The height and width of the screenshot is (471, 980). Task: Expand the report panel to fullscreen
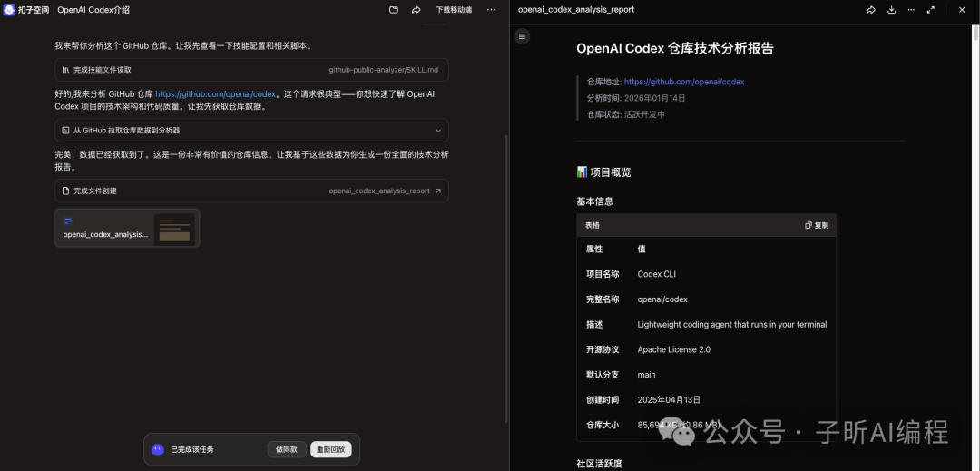pyautogui.click(x=930, y=10)
